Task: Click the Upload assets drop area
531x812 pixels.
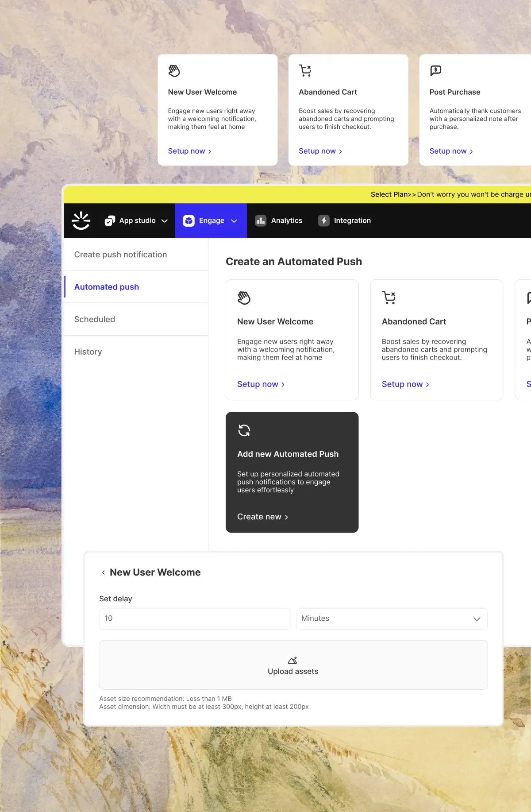Action: [293, 665]
